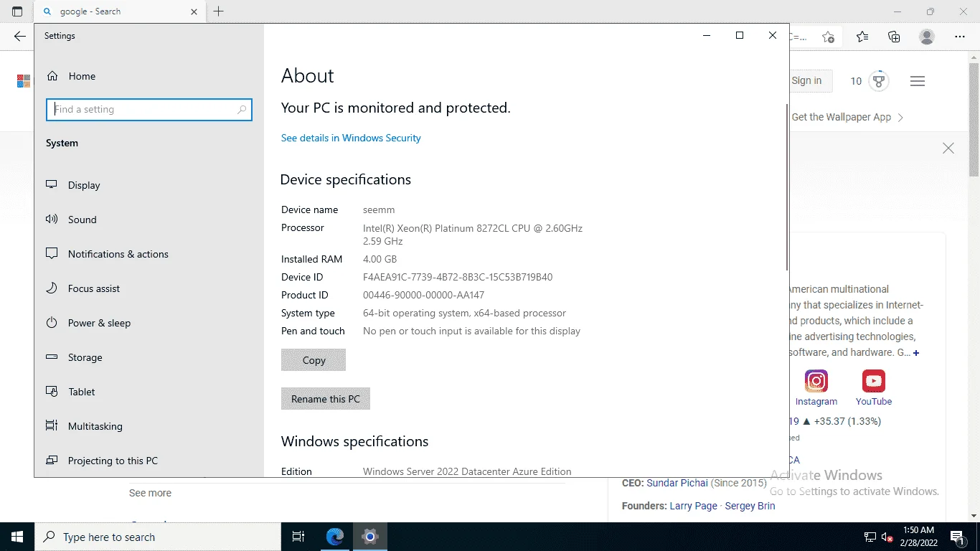Open the Edge profile icon

coord(927,37)
